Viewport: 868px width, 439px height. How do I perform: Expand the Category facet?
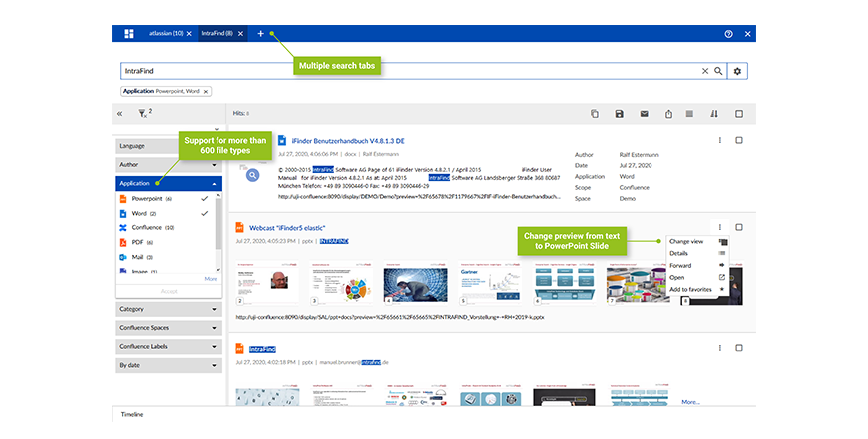[169, 309]
